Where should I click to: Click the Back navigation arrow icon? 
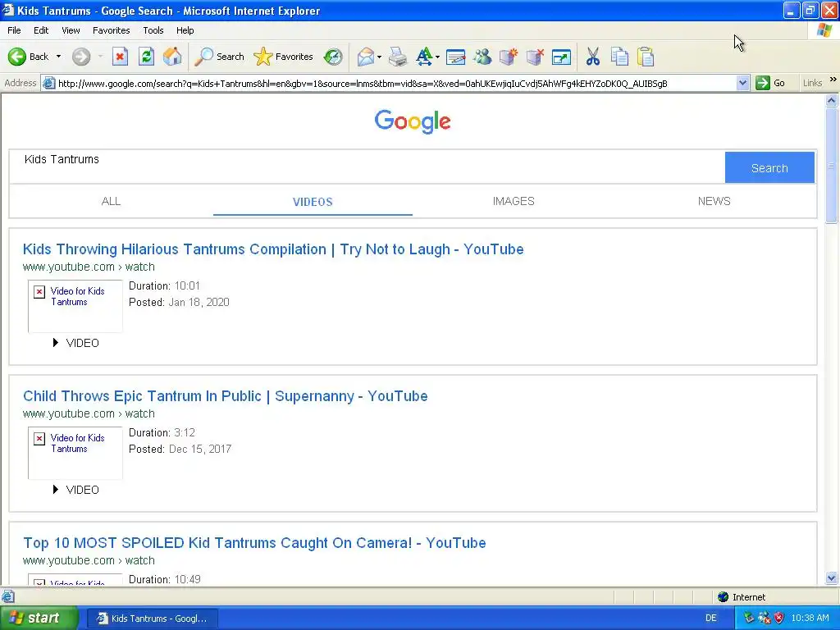click(x=16, y=57)
